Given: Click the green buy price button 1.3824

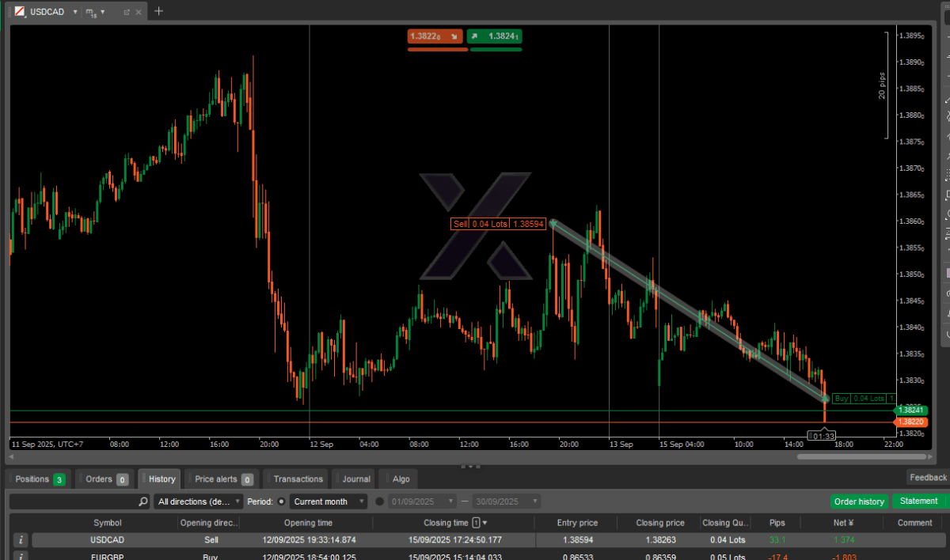Looking at the screenshot, I should pos(495,36).
